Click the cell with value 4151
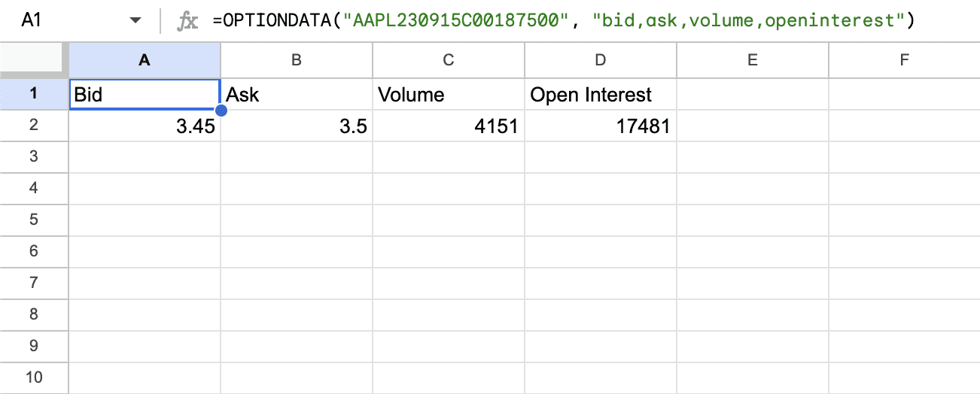This screenshot has width=980, height=394. [x=449, y=126]
